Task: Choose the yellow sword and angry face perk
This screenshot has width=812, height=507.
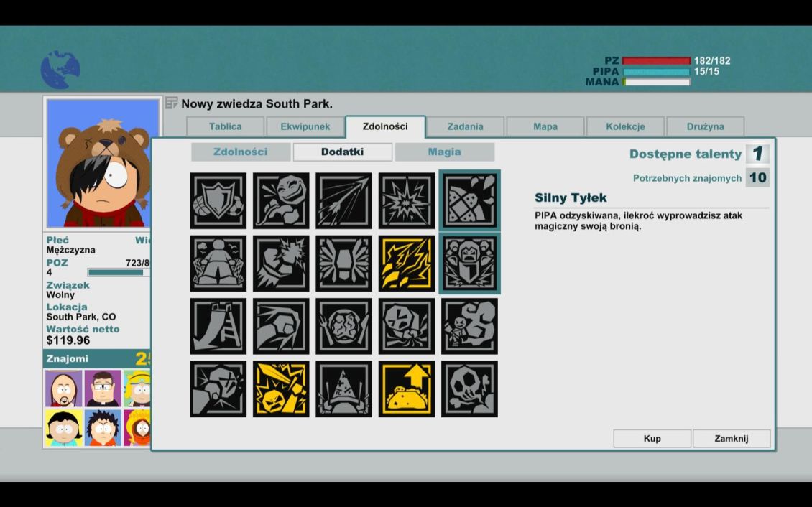Action: (x=281, y=389)
